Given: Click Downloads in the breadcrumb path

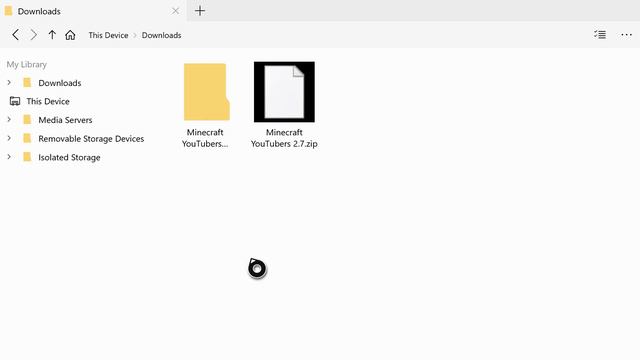Looking at the screenshot, I should 162,35.
